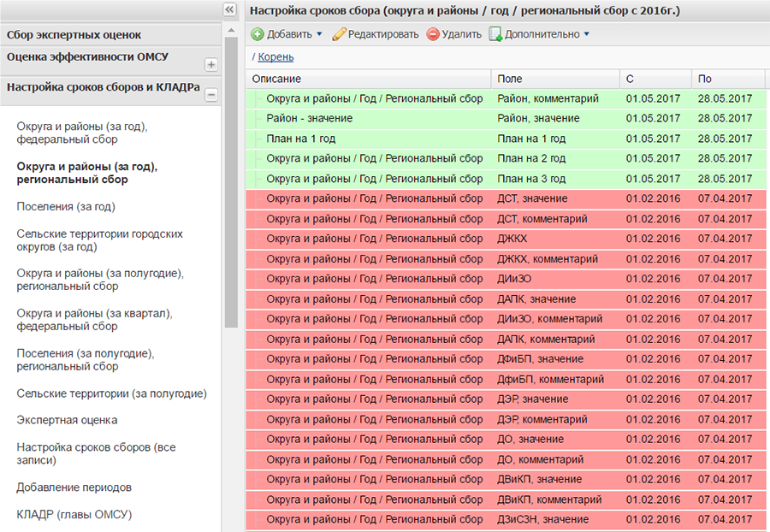
Task: Select the Район - значение row
Action: [309, 118]
